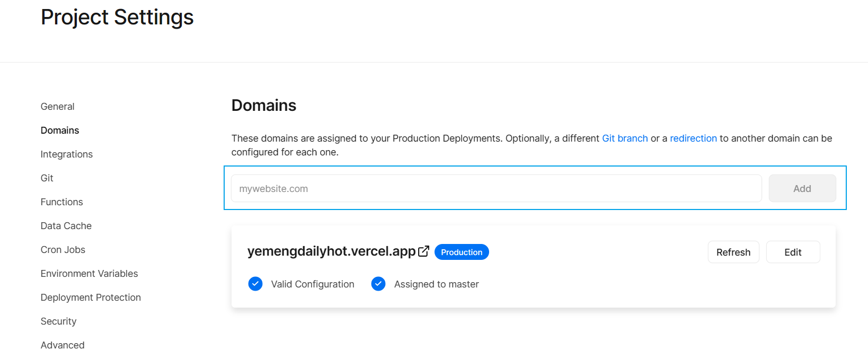Open Advanced settings
The height and width of the screenshot is (358, 868).
[x=63, y=345]
